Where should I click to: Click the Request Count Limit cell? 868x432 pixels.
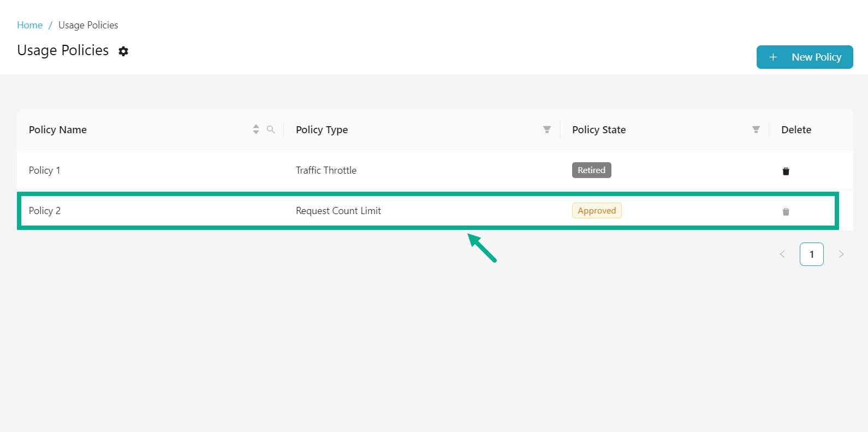(338, 211)
